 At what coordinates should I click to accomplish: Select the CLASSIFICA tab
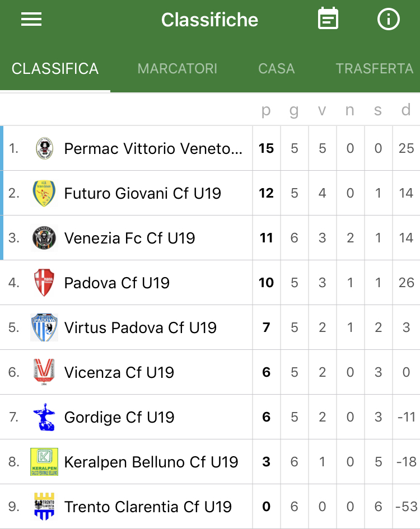pos(55,68)
